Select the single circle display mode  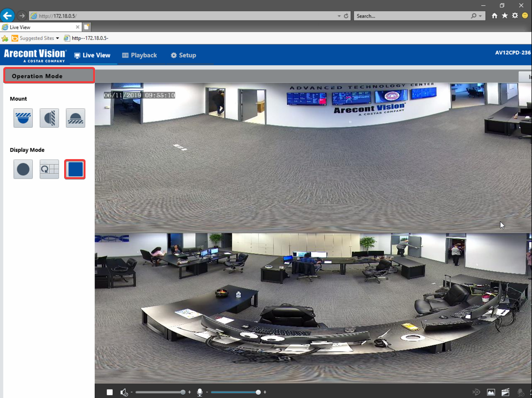click(23, 169)
